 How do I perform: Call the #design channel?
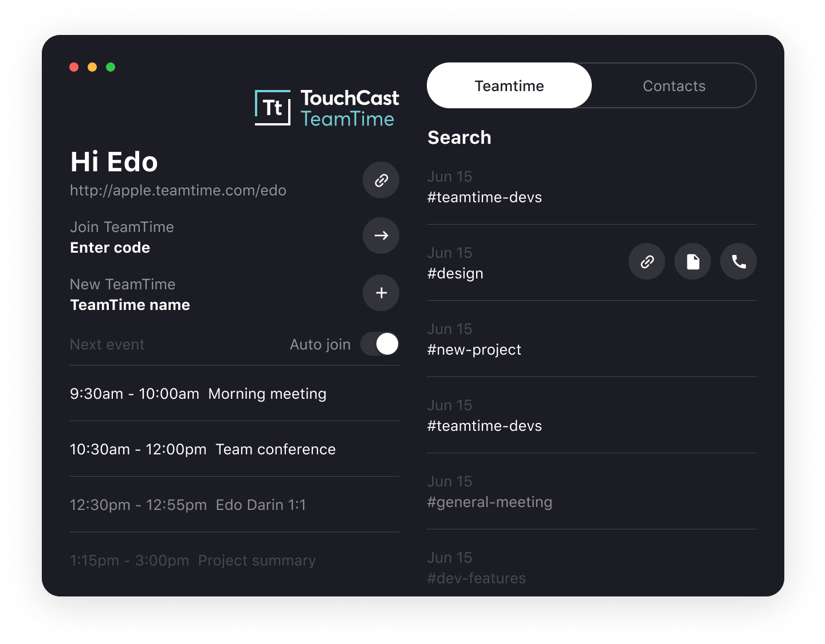pyautogui.click(x=738, y=262)
